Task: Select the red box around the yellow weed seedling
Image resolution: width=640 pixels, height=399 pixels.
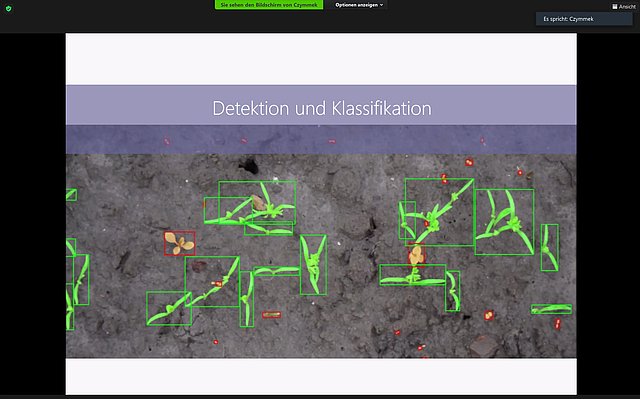Action: click(x=180, y=244)
